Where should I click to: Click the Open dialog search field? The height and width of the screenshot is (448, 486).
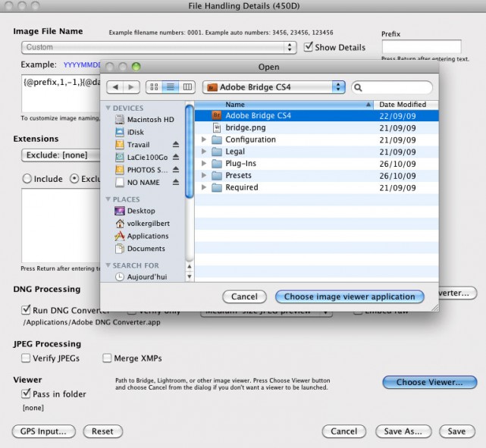click(392, 88)
